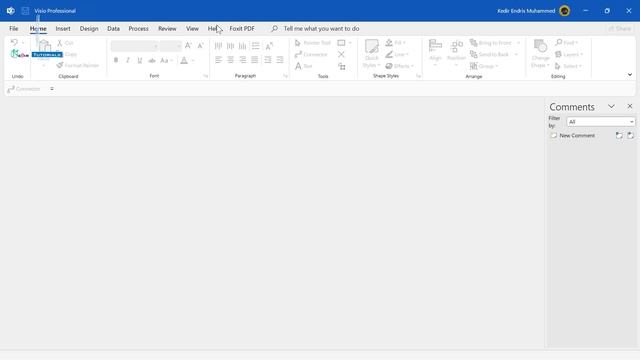Click the Cut scissors icon

click(60, 43)
